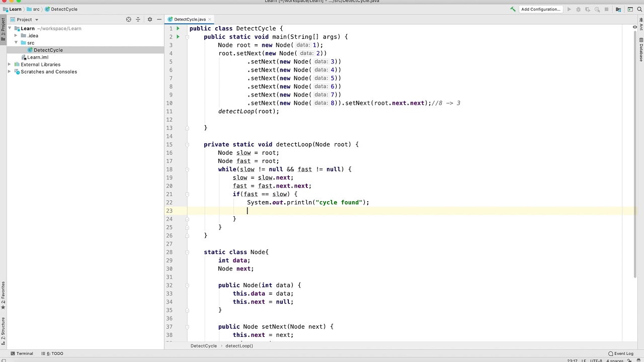The image size is (644, 362).
Task: Click detectLoop() in the bottom editor breadcrumb
Action: pyautogui.click(x=239, y=346)
